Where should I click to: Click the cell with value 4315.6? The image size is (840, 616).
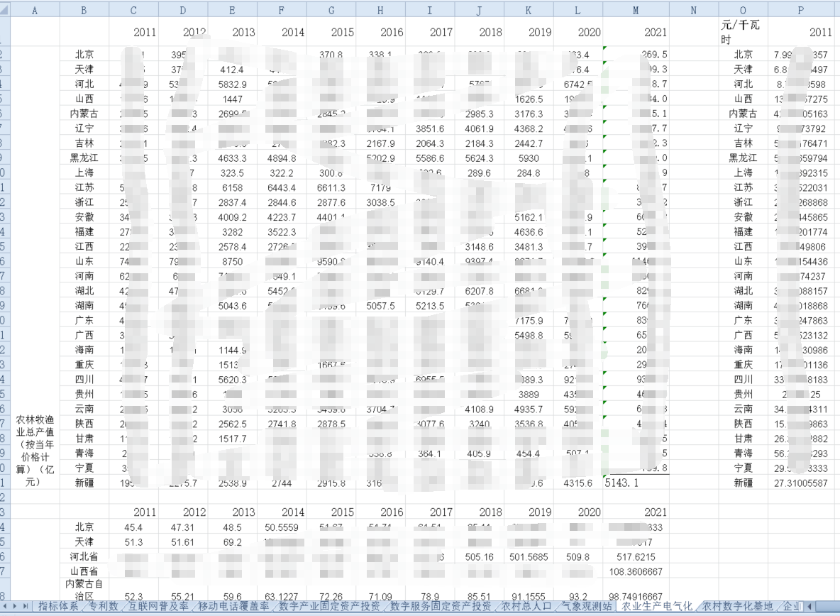point(577,483)
